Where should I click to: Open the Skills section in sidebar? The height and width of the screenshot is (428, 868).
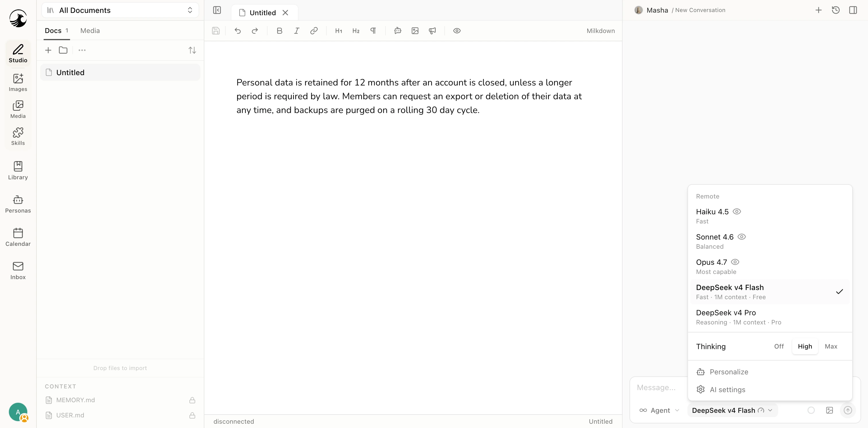[x=18, y=136]
